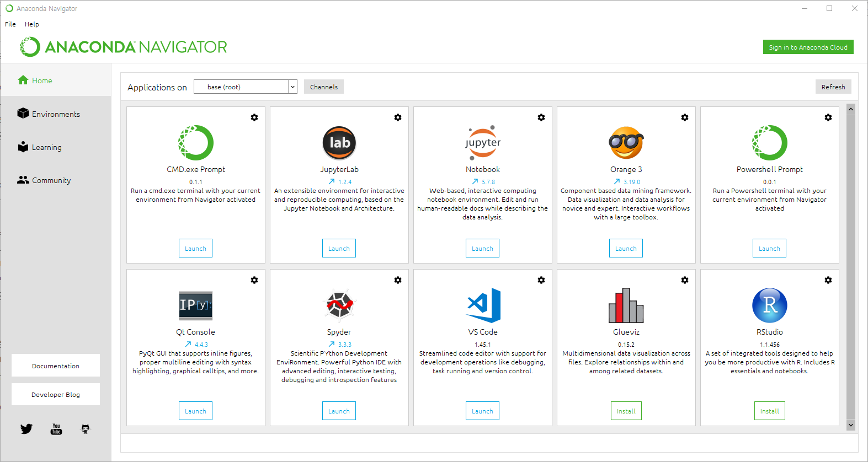The height and width of the screenshot is (462, 868).
Task: Click the Orange 3 sunglasses logo
Action: [626, 143]
